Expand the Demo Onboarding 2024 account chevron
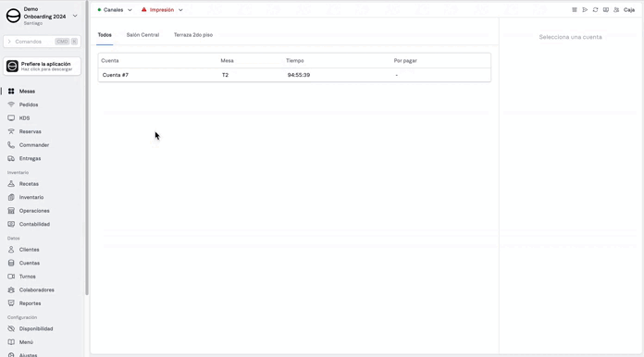This screenshot has height=357, width=644. pyautogui.click(x=75, y=16)
